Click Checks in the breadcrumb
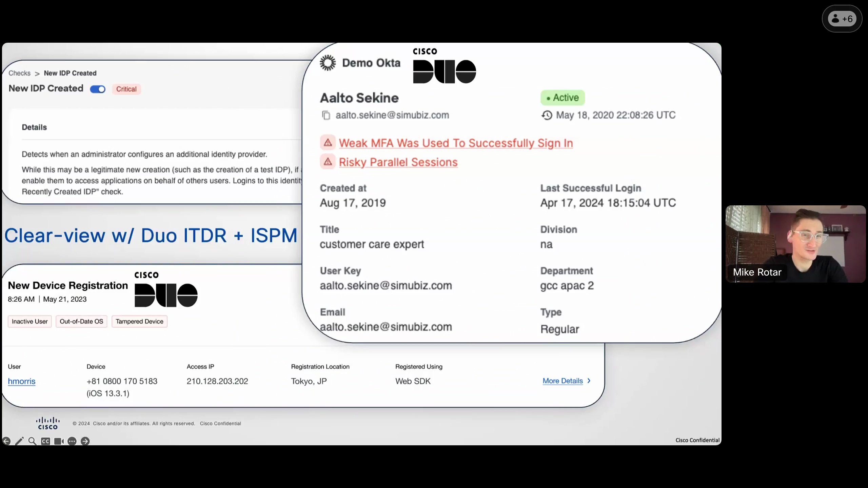The height and width of the screenshot is (488, 868). (19, 73)
